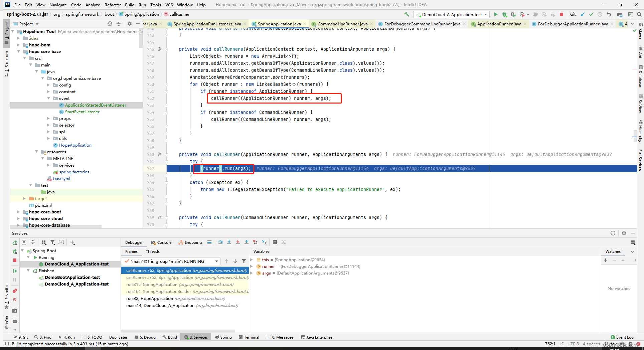Open Project panel settings gear
The width and height of the screenshot is (644, 350).
click(130, 24)
